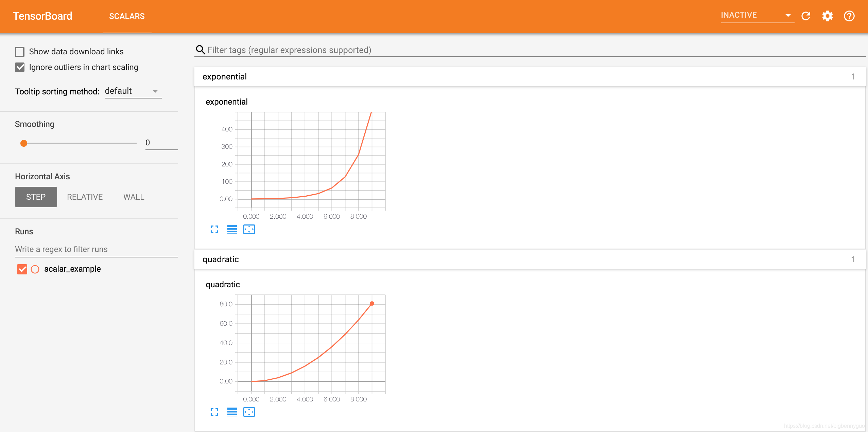868x432 pixels.
Task: Toggle y-axis log scale on quadratic chart
Action: click(x=232, y=412)
